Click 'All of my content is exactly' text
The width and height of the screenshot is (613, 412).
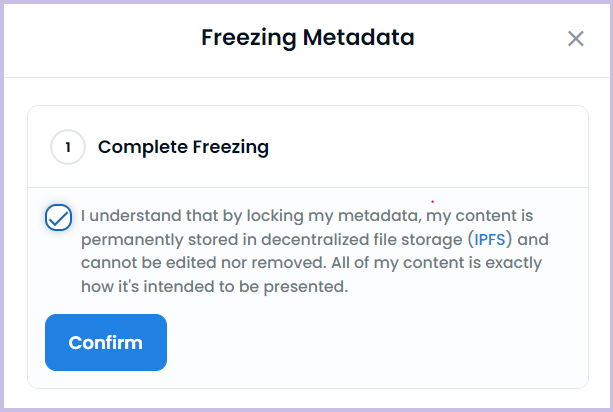[x=436, y=263]
